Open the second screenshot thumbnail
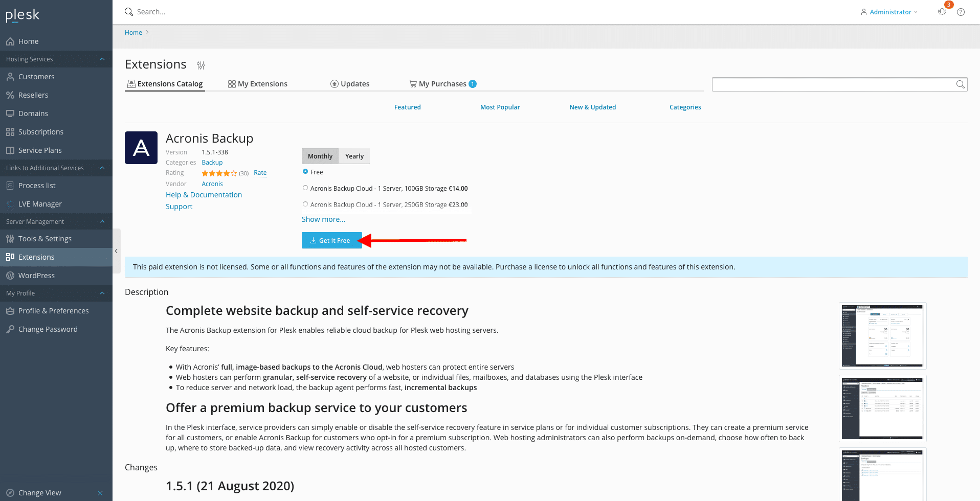This screenshot has height=501, width=980. tap(883, 408)
